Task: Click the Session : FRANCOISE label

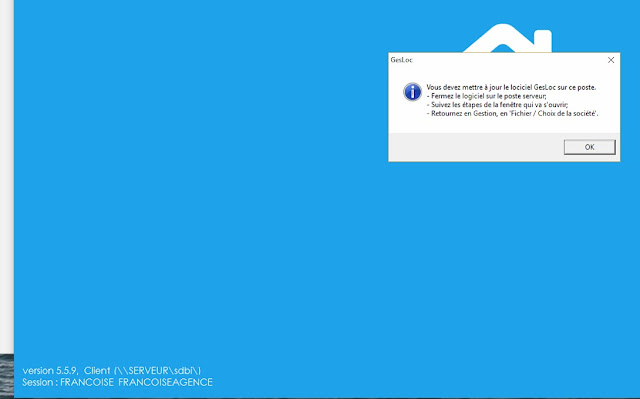Action: [x=68, y=382]
